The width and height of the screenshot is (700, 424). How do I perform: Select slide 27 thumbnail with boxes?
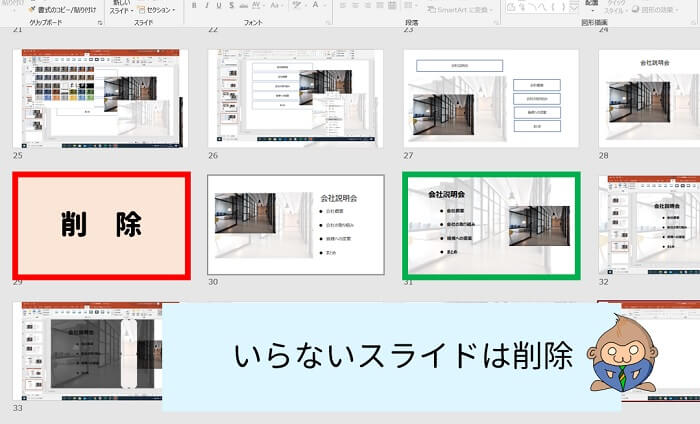click(490, 97)
